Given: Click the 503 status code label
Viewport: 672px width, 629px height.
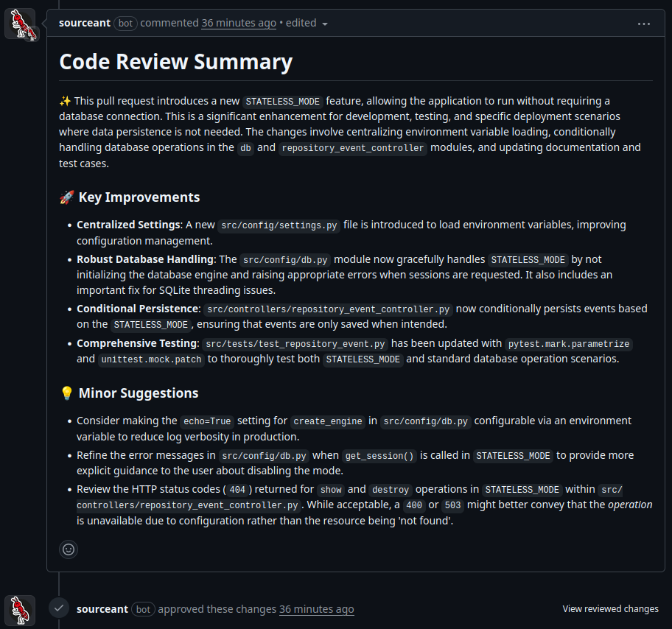Looking at the screenshot, I should (x=452, y=505).
